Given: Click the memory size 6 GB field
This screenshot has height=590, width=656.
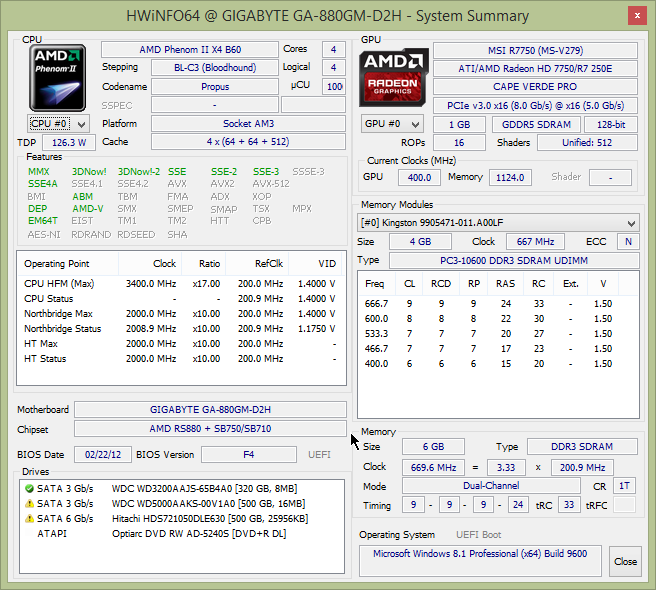Looking at the screenshot, I should (433, 446).
